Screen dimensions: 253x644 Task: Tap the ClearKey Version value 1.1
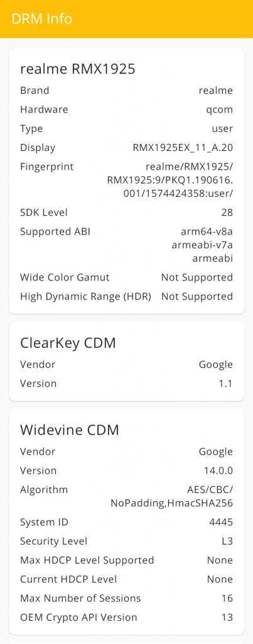click(x=225, y=384)
